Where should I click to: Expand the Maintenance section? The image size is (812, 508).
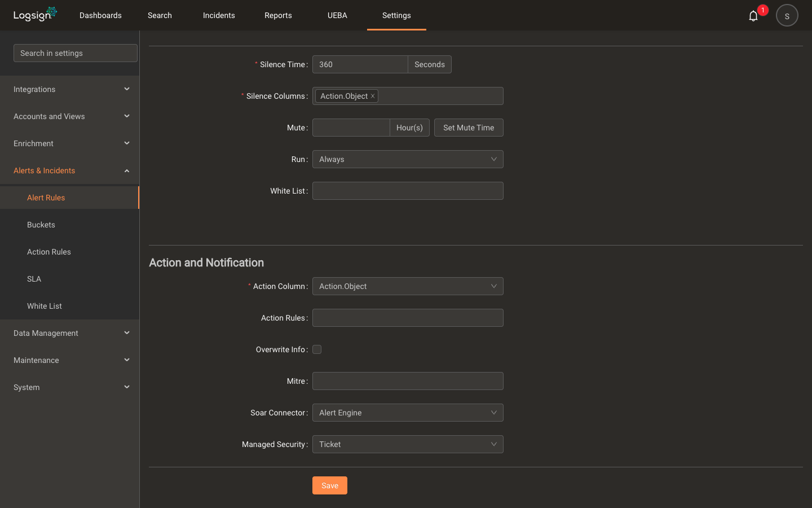tap(69, 360)
